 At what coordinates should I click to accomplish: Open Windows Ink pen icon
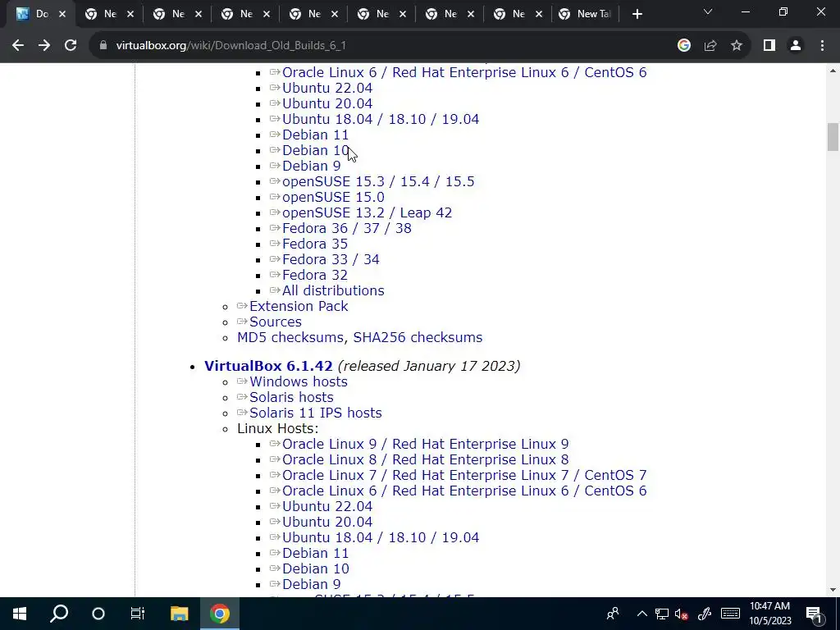(x=705, y=614)
